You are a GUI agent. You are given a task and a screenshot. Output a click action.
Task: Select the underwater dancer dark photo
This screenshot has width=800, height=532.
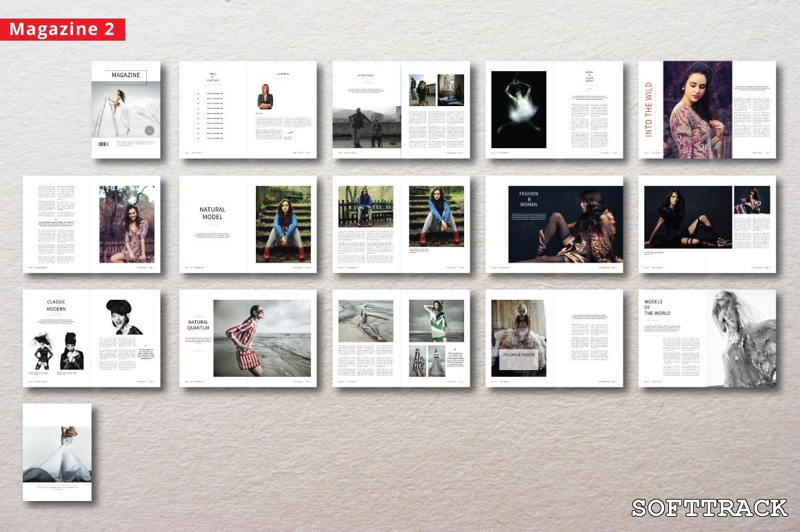click(519, 110)
